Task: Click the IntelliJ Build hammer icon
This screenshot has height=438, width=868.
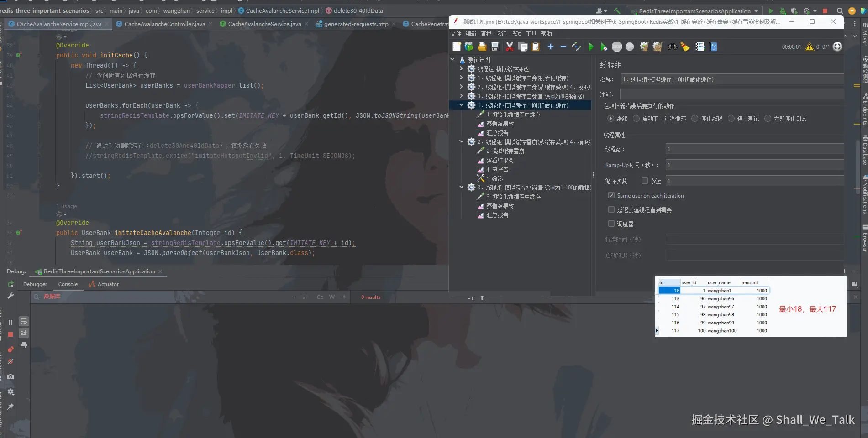Action: (x=617, y=10)
